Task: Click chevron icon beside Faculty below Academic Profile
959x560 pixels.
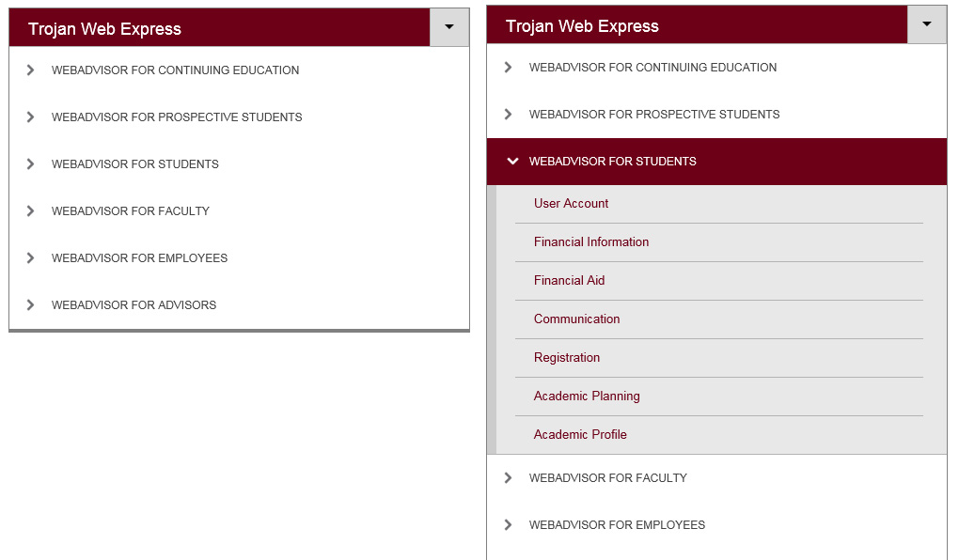Action: click(x=509, y=477)
